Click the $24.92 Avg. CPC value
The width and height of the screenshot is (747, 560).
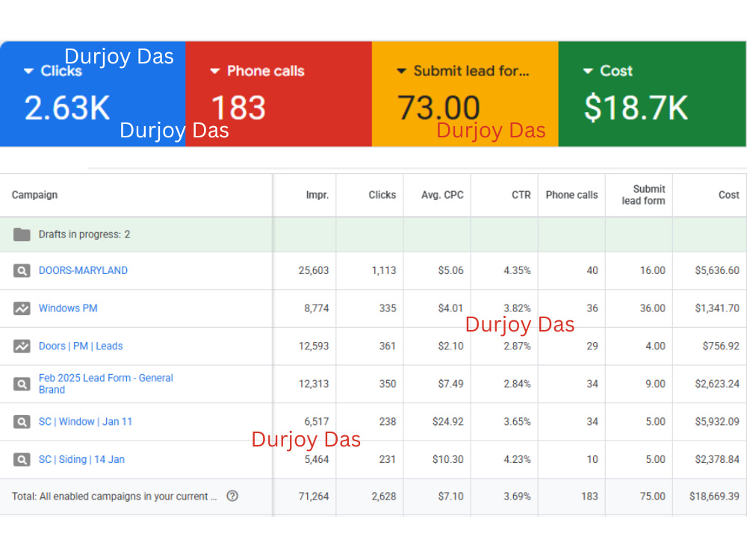447,421
